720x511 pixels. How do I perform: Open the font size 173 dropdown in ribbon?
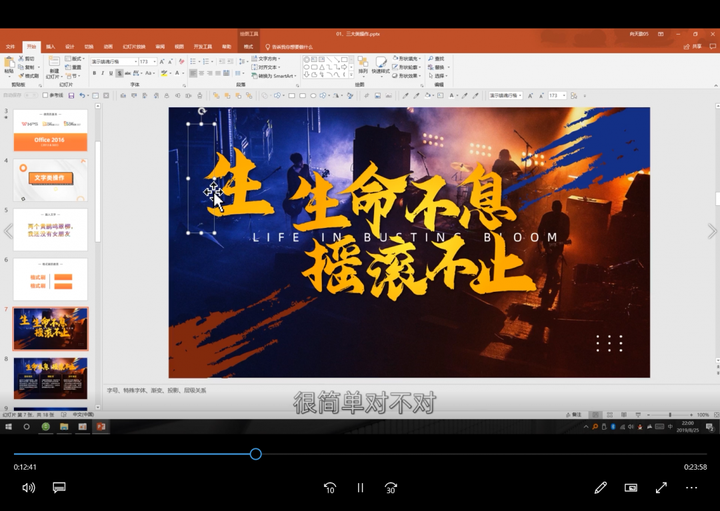tap(155, 62)
